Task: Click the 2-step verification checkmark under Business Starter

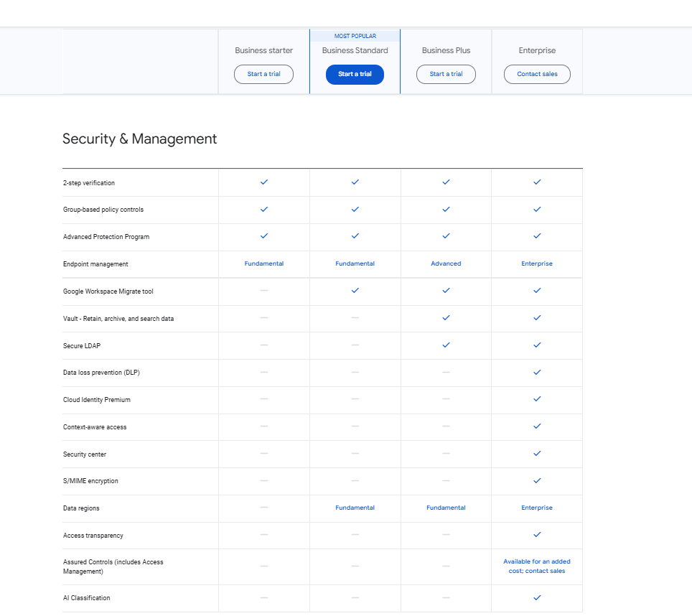Action: pyautogui.click(x=263, y=182)
